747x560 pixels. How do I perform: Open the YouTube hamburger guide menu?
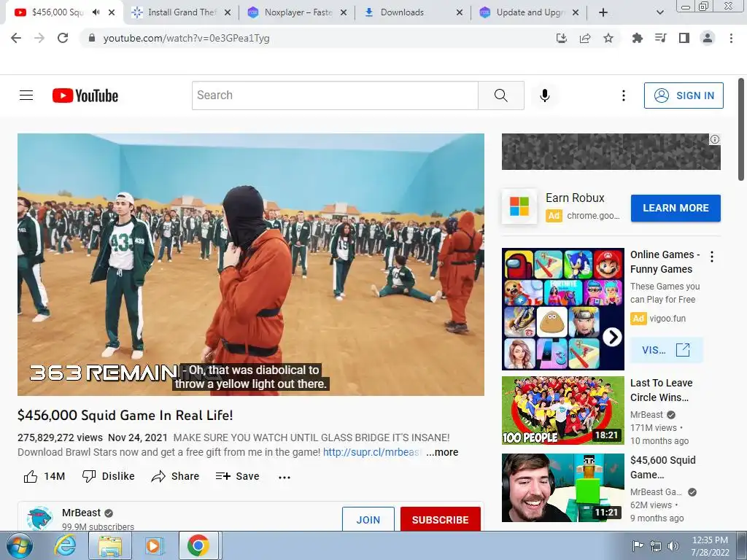(x=26, y=96)
